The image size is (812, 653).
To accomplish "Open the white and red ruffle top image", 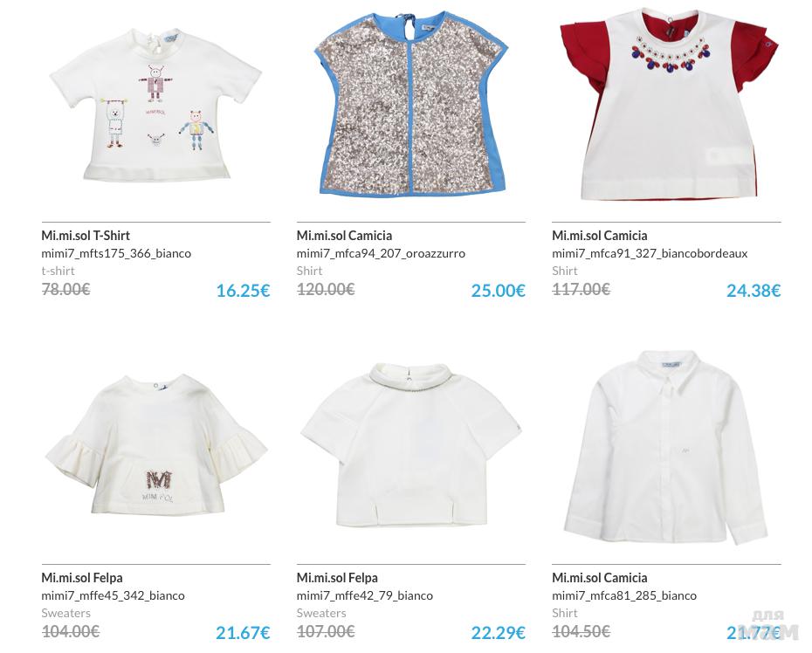I will 668,104.
